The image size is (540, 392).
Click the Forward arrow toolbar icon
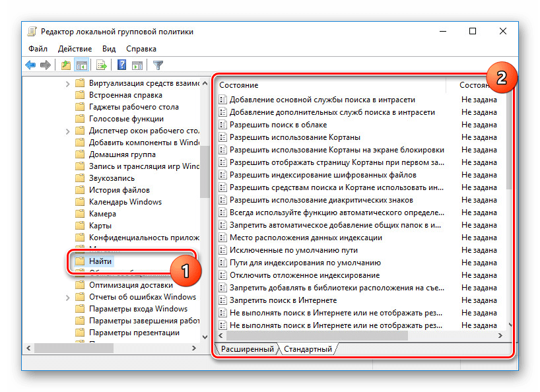click(46, 65)
